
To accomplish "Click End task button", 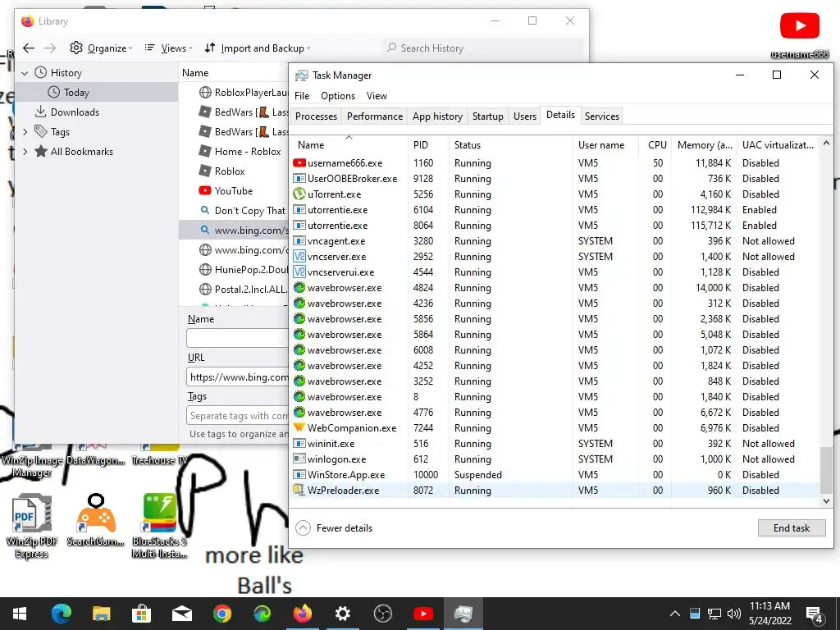I will (792, 527).
